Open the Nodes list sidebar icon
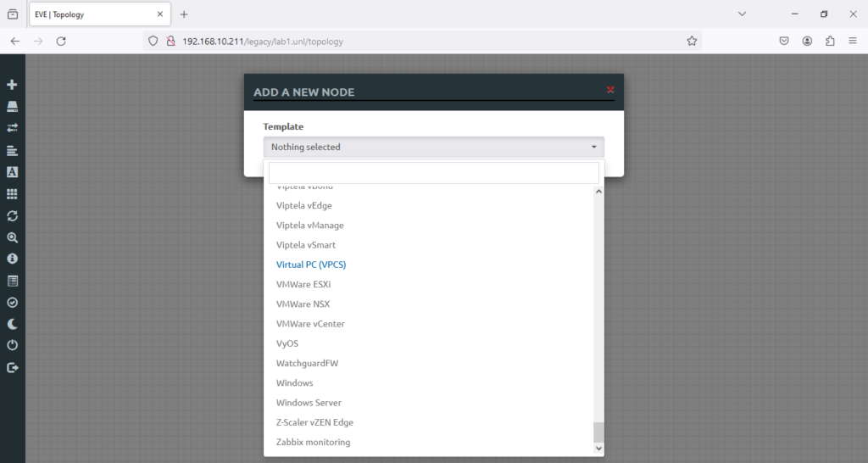 [x=12, y=106]
